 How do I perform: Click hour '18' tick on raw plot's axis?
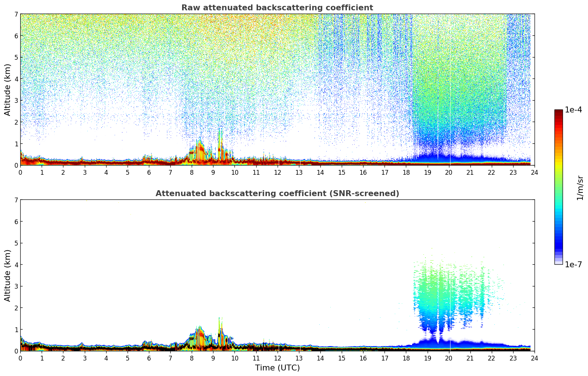pos(406,173)
